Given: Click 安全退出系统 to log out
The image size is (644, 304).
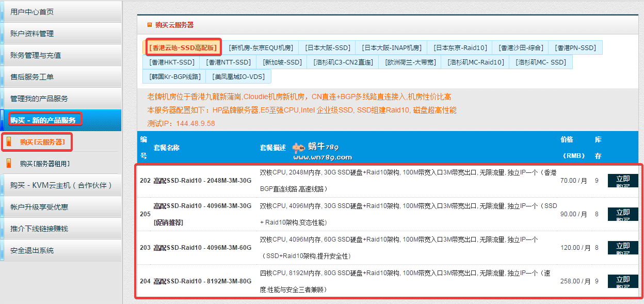Looking at the screenshot, I should pyautogui.click(x=32, y=250).
